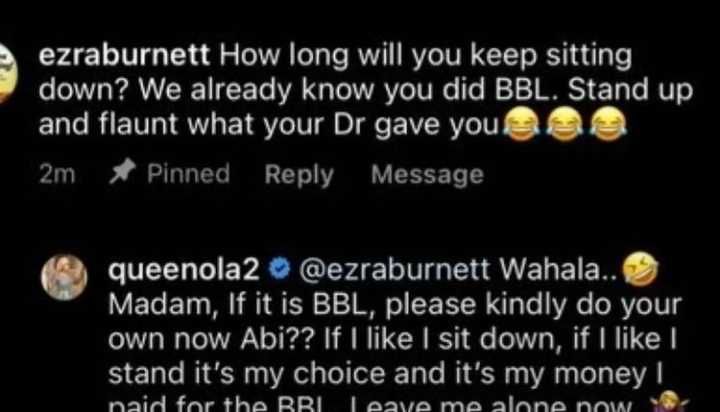Viewport: 720px width, 412px height.
Task: Select the 'stand it's my choice' reply line
Action: click(x=386, y=373)
